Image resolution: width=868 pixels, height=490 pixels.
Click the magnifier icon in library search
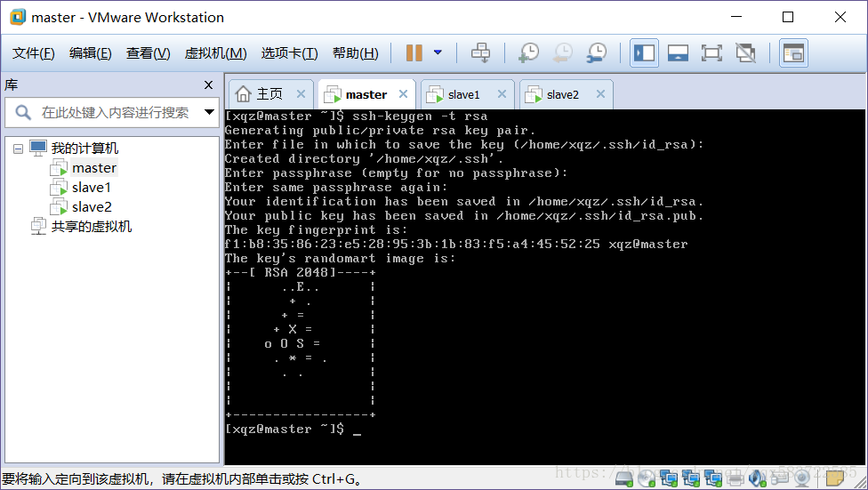23,112
